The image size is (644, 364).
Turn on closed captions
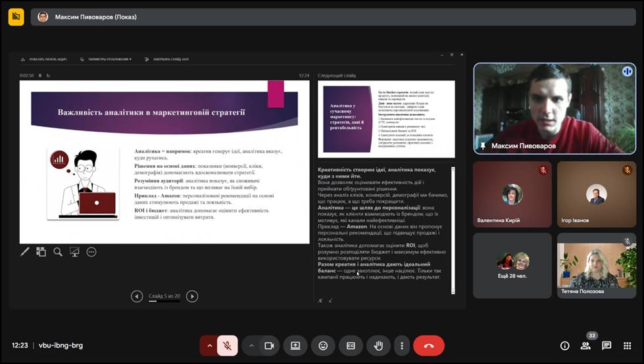(351, 346)
